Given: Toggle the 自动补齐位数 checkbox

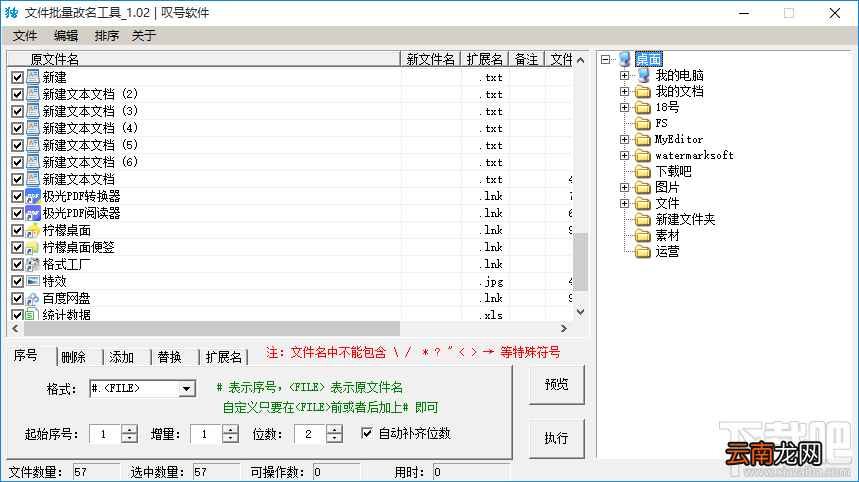Looking at the screenshot, I should (x=367, y=433).
